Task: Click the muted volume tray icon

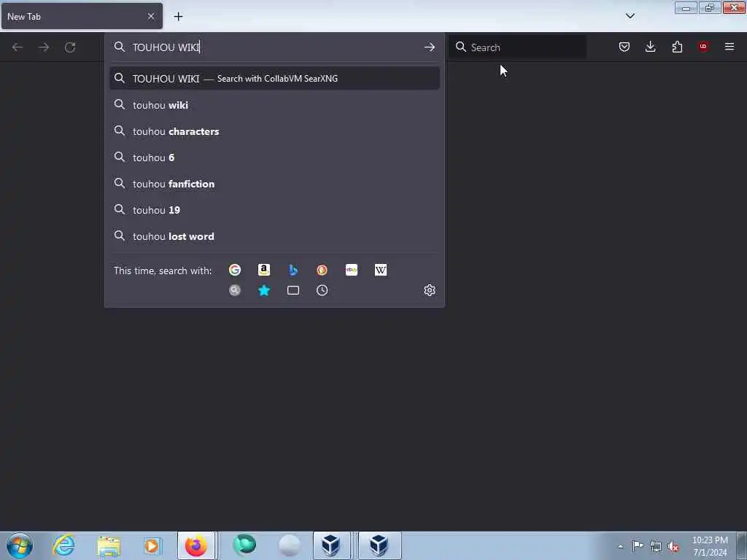Action: (673, 546)
